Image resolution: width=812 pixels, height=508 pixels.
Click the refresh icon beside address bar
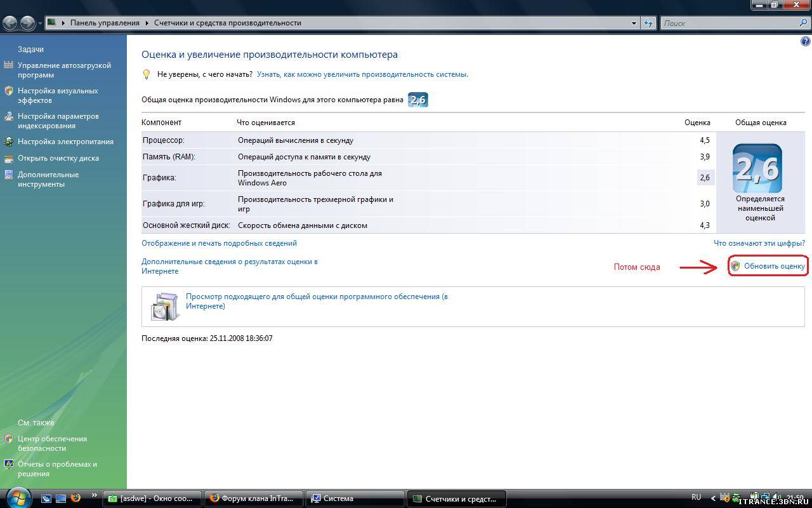648,23
